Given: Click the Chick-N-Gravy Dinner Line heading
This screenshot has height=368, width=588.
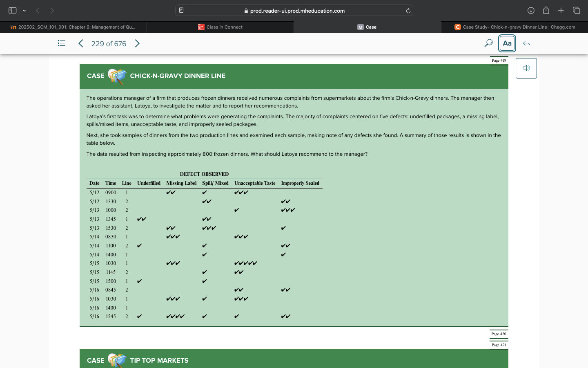Looking at the screenshot, I should (178, 76).
